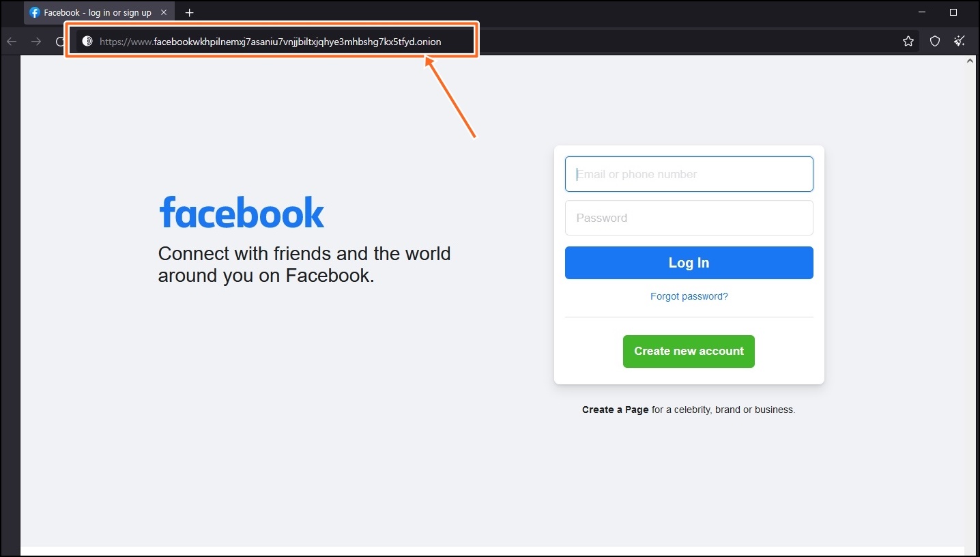Click the onion site identity icon
This screenshot has width=980, height=557.
coord(87,42)
